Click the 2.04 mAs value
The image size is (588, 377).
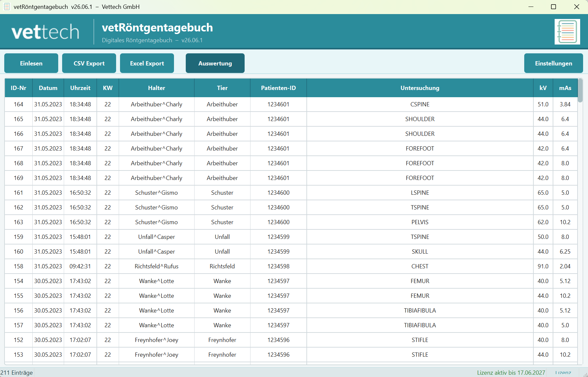[x=565, y=266]
